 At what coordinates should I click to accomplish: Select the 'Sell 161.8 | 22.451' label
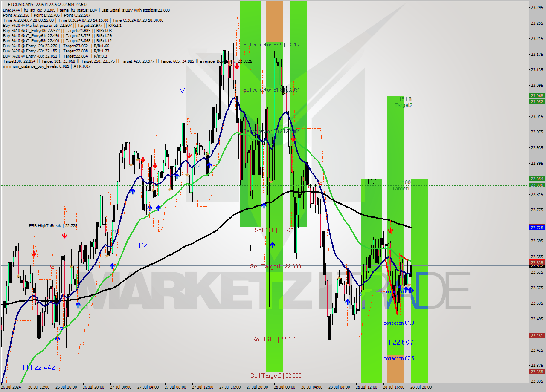pyautogui.click(x=273, y=340)
